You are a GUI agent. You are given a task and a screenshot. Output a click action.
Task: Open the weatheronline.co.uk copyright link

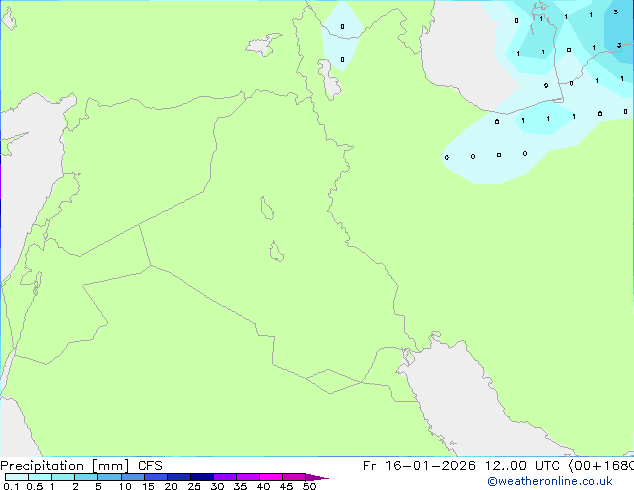tap(549, 481)
